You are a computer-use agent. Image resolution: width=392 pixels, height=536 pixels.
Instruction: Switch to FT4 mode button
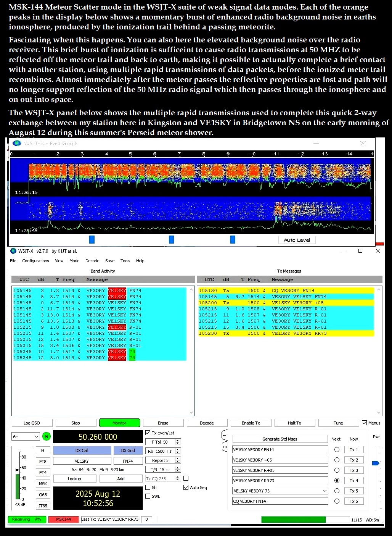[43, 473]
